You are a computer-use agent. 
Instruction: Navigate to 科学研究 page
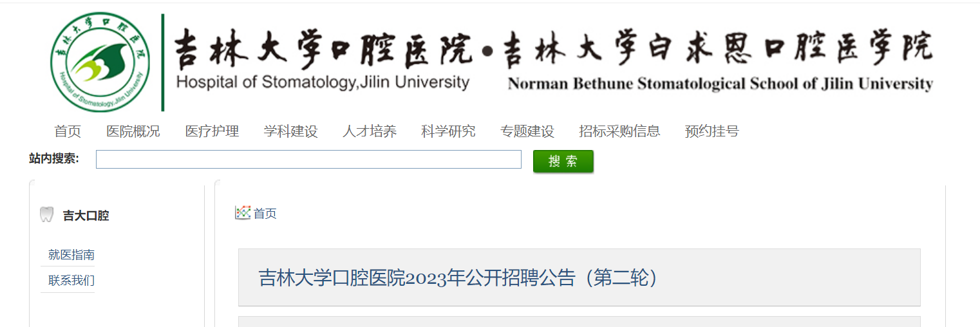448,131
